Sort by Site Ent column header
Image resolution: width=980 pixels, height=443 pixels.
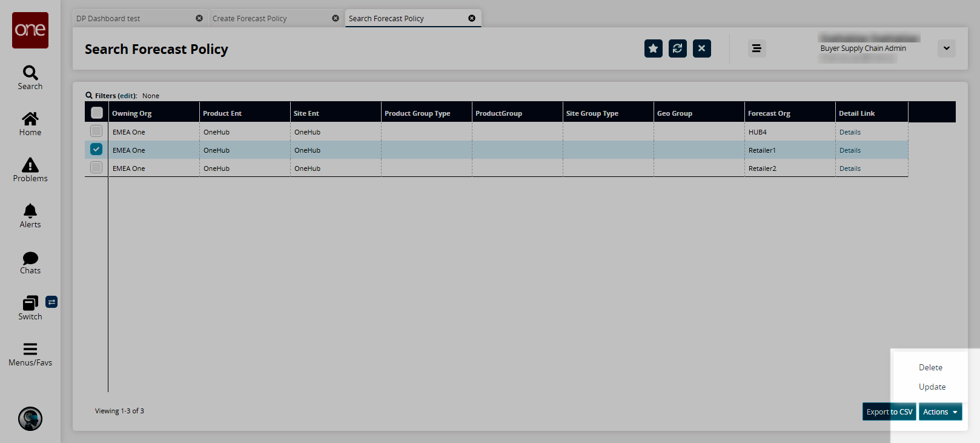pyautogui.click(x=336, y=113)
